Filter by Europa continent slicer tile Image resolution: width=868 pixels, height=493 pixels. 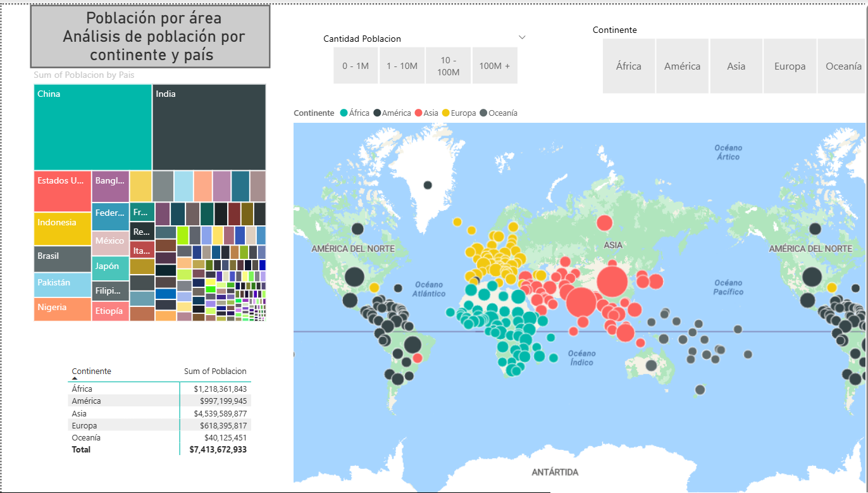pyautogui.click(x=790, y=66)
